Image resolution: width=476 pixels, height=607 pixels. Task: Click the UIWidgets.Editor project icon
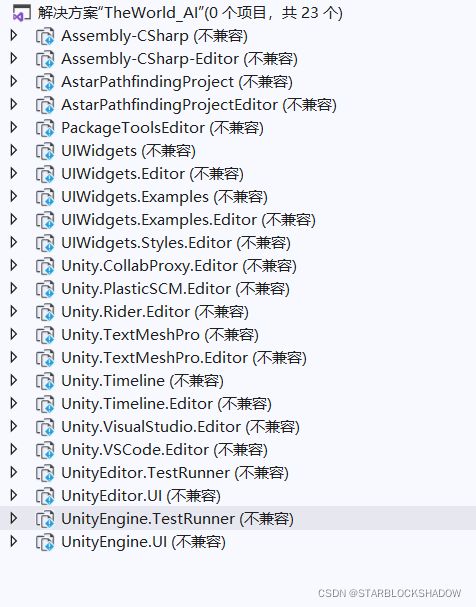pyautogui.click(x=45, y=174)
